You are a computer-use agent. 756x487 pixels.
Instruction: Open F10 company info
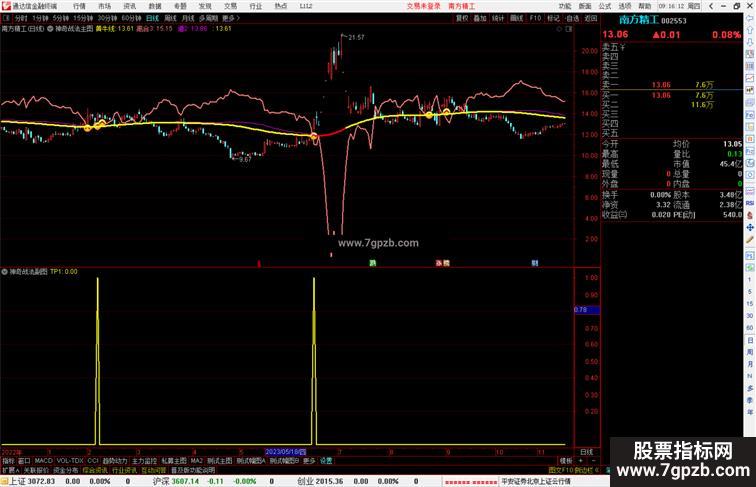coord(535,18)
